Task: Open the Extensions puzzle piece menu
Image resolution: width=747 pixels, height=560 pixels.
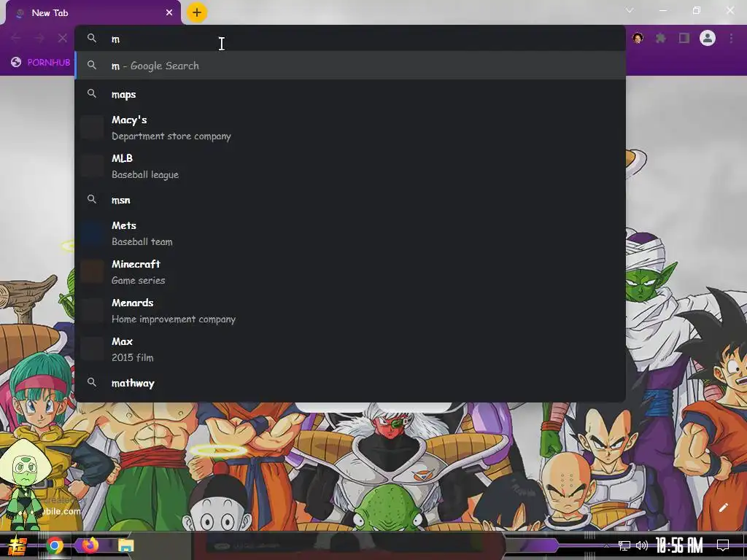Action: 661,38
